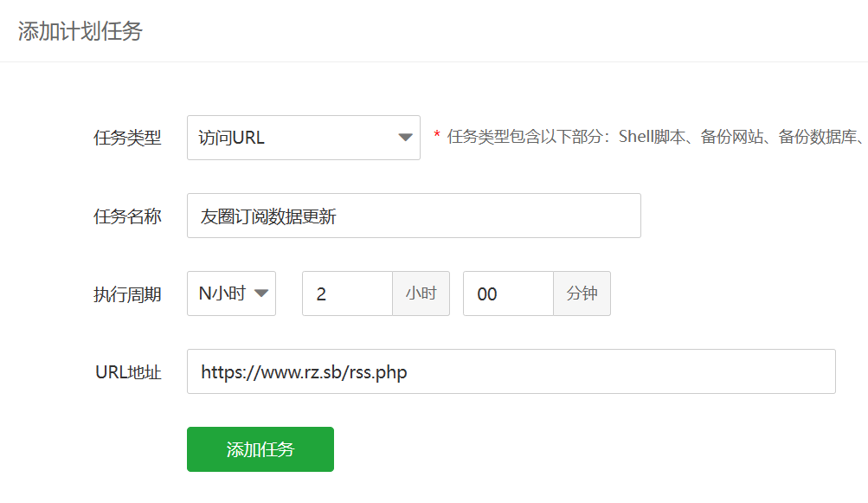Screen dimensions: 868x503
Task: Open the 访问URL task type dropdown
Action: (x=304, y=138)
